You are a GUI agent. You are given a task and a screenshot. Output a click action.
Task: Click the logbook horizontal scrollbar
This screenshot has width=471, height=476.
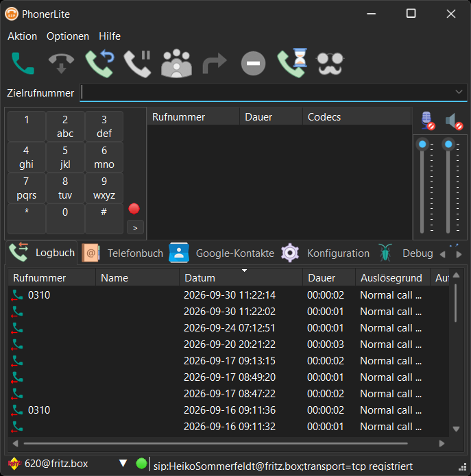216,444
